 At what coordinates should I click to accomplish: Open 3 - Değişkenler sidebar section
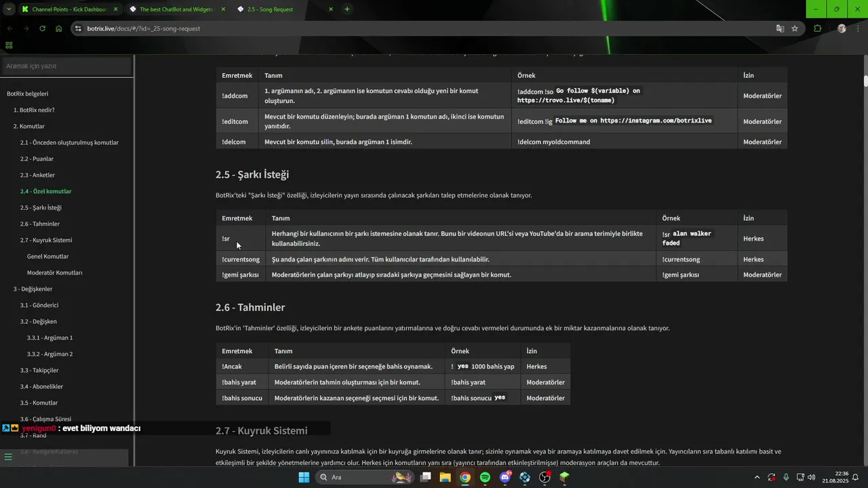pyautogui.click(x=33, y=289)
